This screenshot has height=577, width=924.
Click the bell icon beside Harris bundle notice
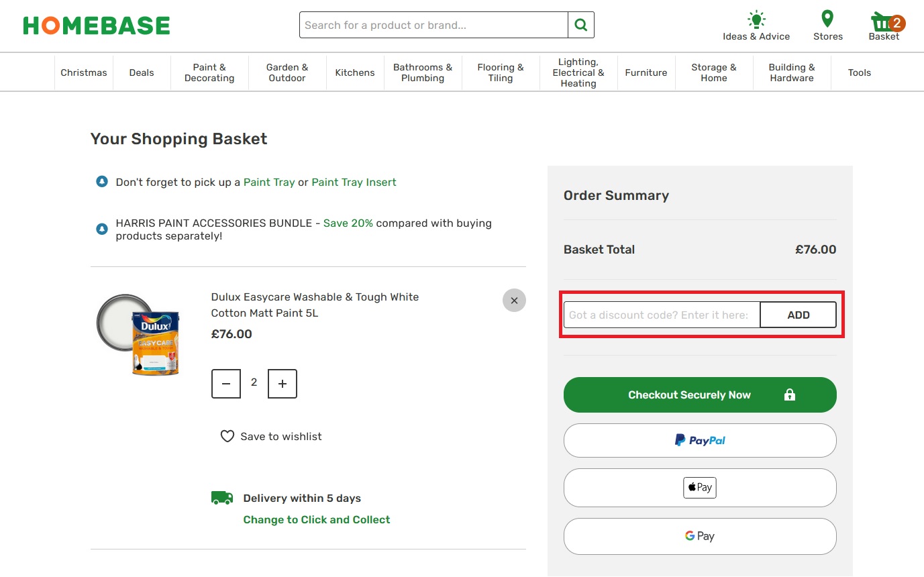[102, 229]
